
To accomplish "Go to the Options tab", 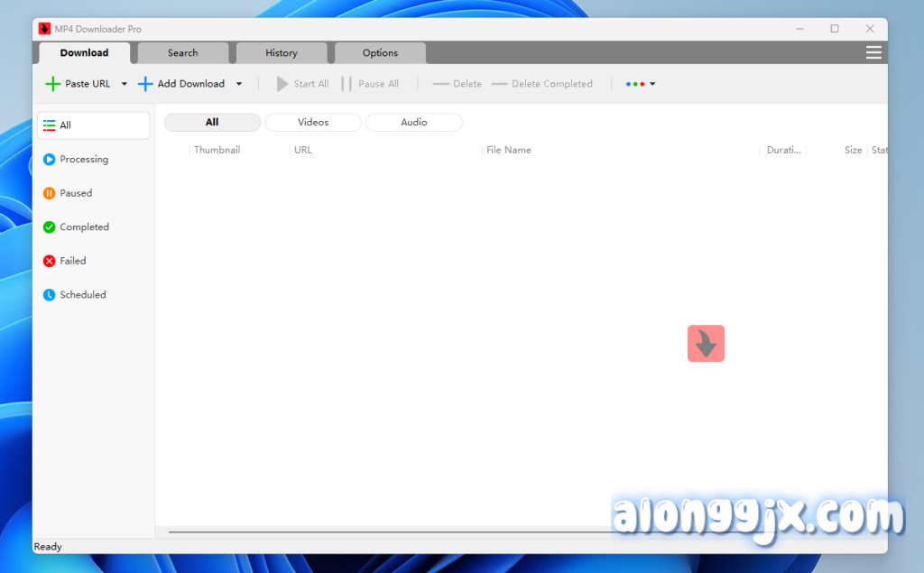I will tap(380, 53).
